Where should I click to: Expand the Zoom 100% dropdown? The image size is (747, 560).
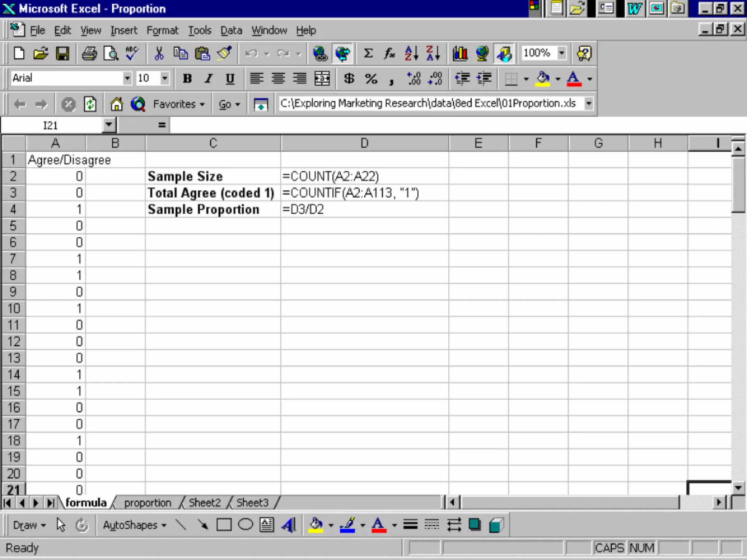click(x=562, y=53)
